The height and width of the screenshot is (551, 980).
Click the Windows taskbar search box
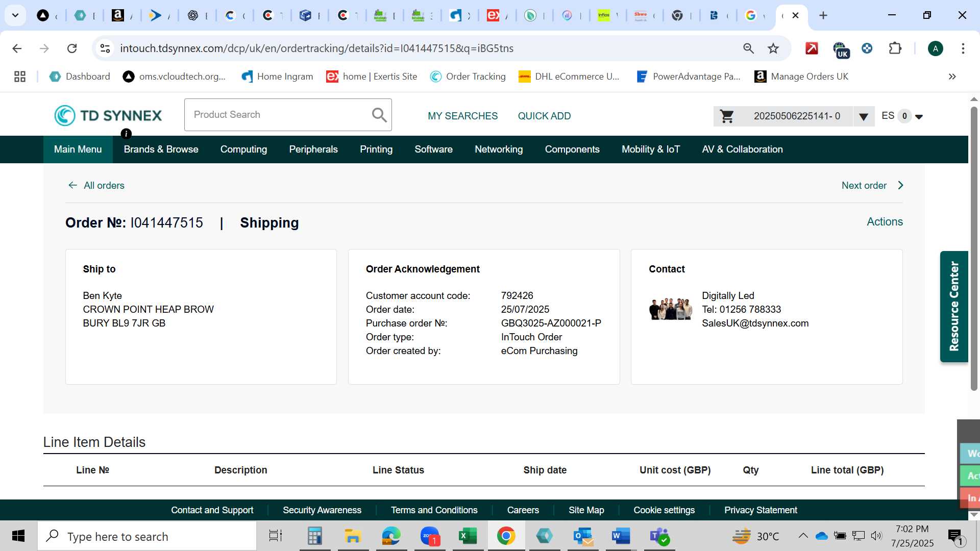(x=147, y=536)
